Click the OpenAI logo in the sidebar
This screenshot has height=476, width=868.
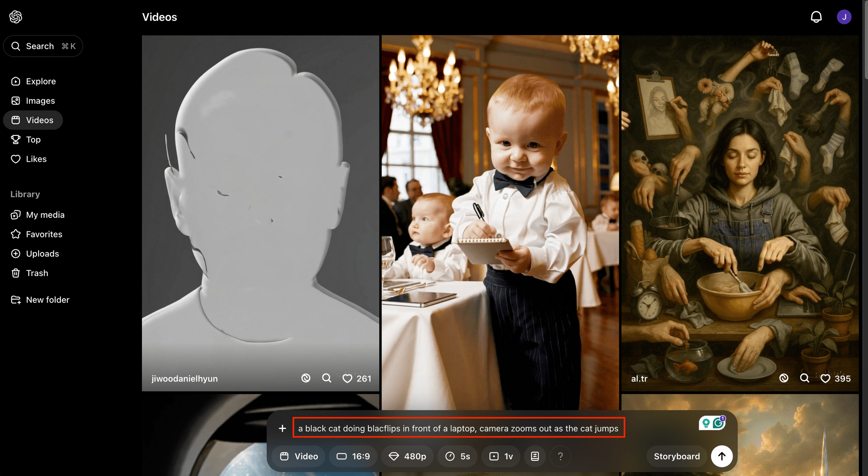coord(16,17)
